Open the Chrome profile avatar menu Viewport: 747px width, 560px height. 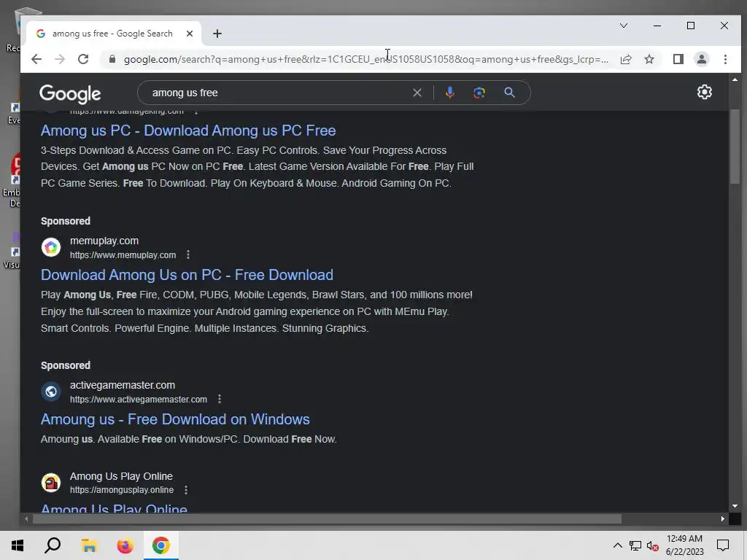pyautogui.click(x=701, y=59)
